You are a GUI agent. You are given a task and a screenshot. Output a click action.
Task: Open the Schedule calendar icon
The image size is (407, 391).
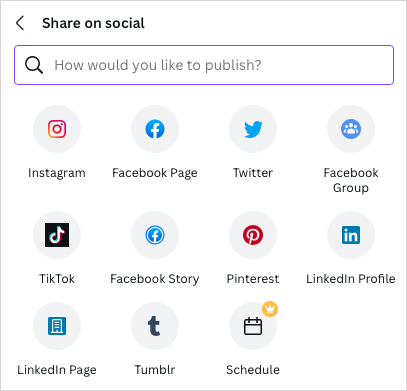pyautogui.click(x=253, y=326)
